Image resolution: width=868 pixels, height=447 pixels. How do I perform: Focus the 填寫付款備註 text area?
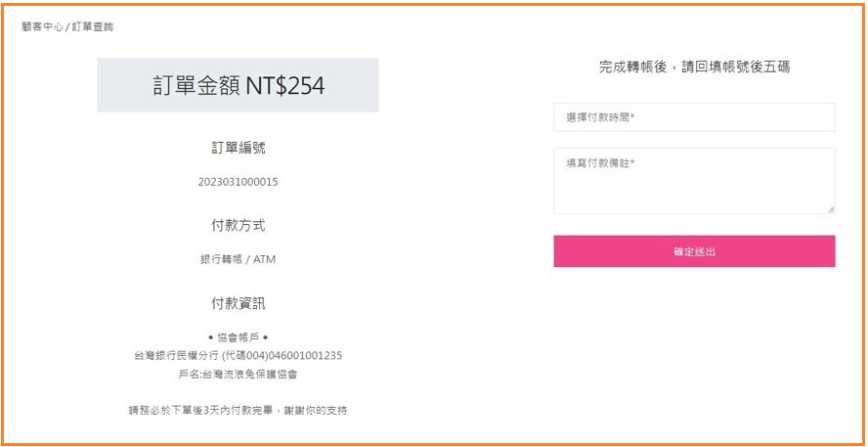tap(694, 180)
